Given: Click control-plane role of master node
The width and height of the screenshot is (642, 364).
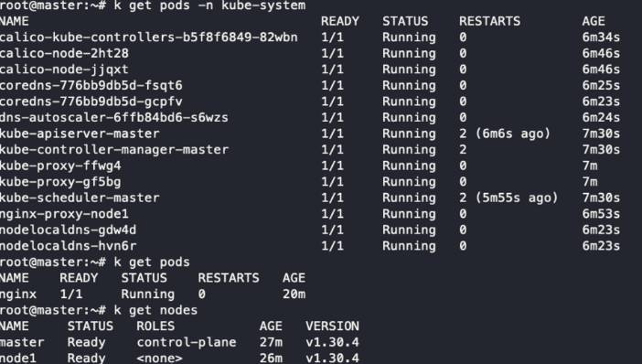Looking at the screenshot, I should 187,342.
